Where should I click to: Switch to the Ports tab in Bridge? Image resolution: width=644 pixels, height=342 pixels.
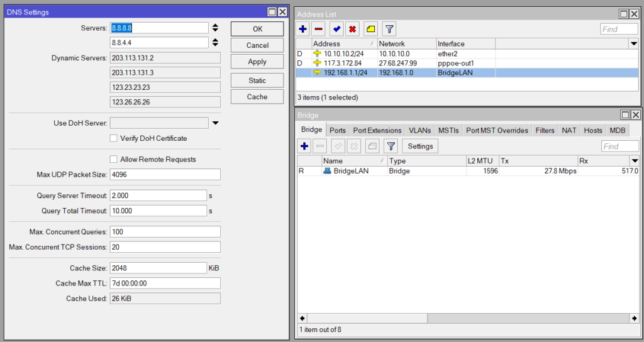pos(338,130)
